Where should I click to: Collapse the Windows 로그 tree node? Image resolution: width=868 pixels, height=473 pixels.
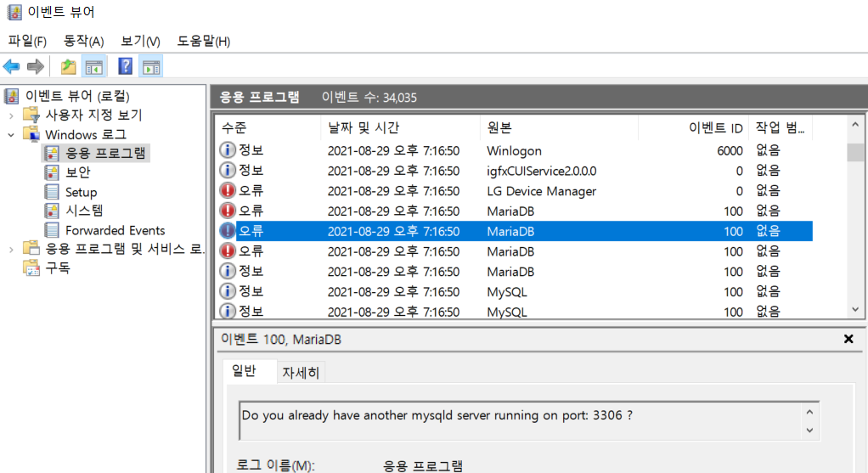point(11,135)
